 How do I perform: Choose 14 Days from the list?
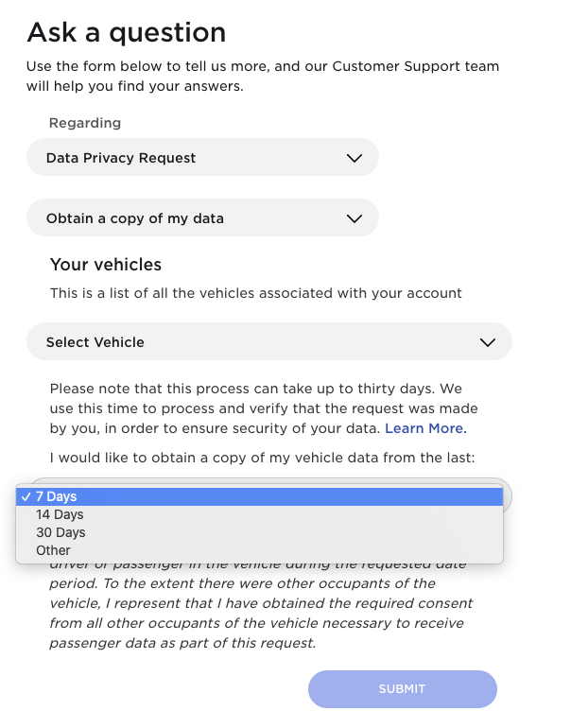coord(60,514)
